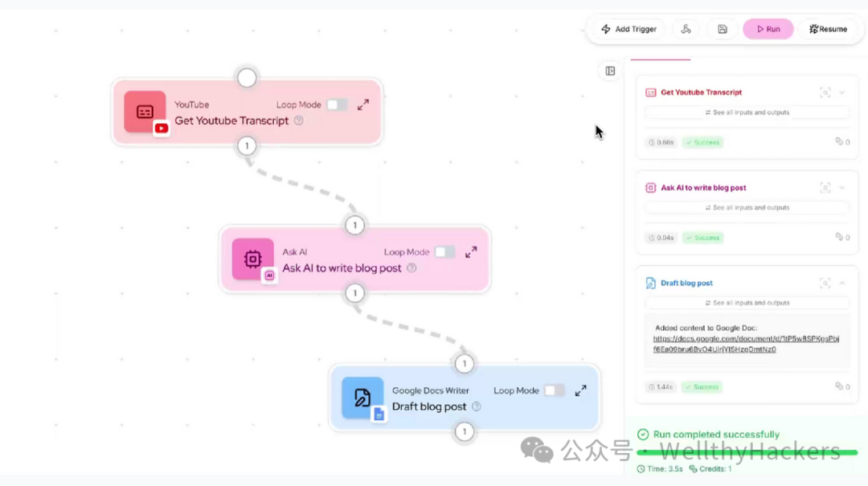
Task: Click Ask AI to write blog post results title
Action: [x=703, y=188]
